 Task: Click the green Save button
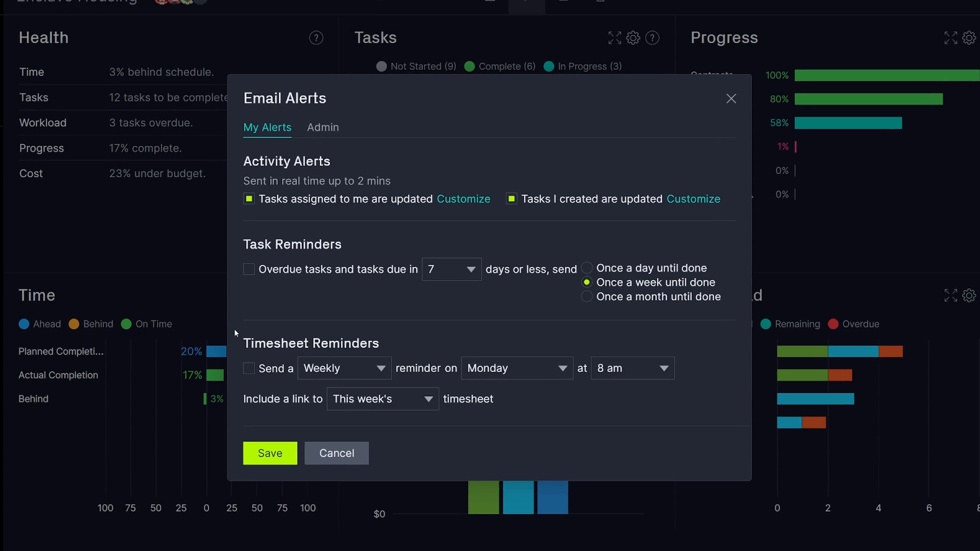pyautogui.click(x=270, y=453)
